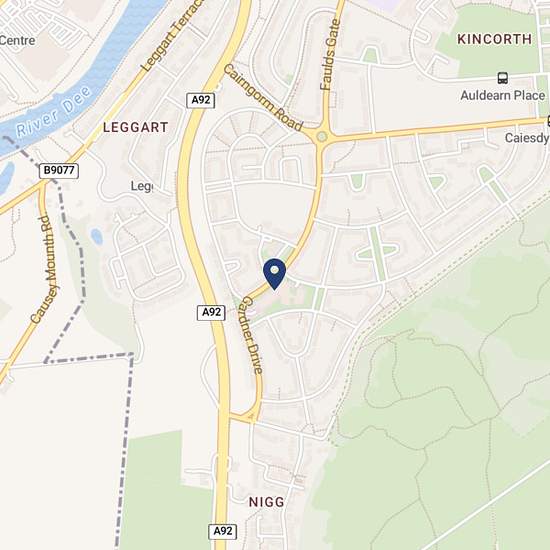Click the NIGG area label
The width and height of the screenshot is (550, 550).
point(267,502)
